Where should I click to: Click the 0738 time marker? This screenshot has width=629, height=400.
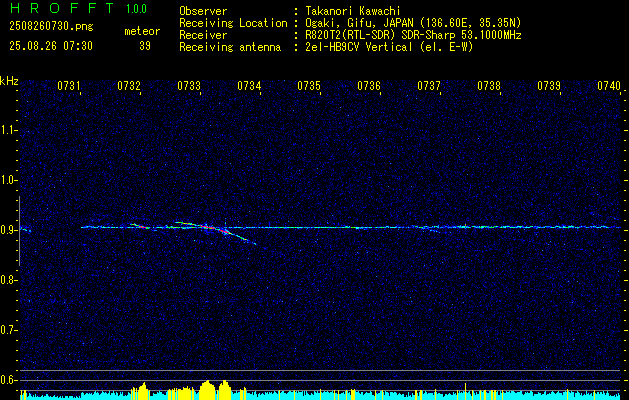pos(489,86)
